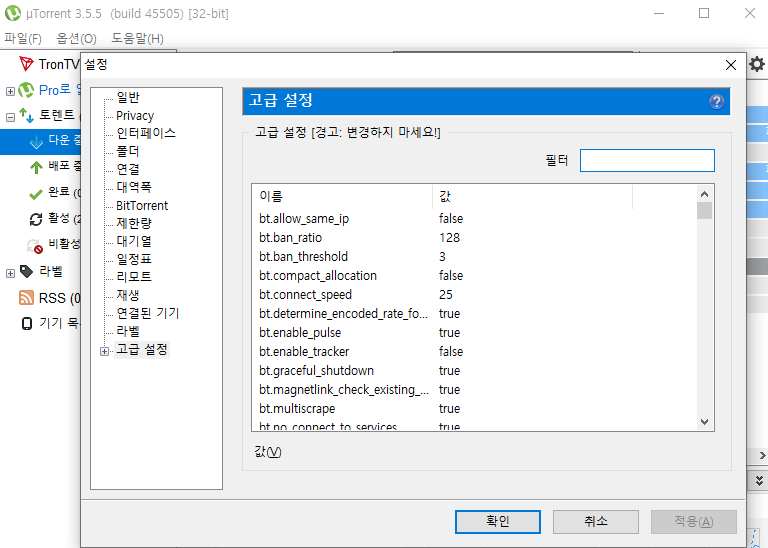Select 인터페이스 in settings tree
This screenshot has height=548, width=768.
click(146, 133)
